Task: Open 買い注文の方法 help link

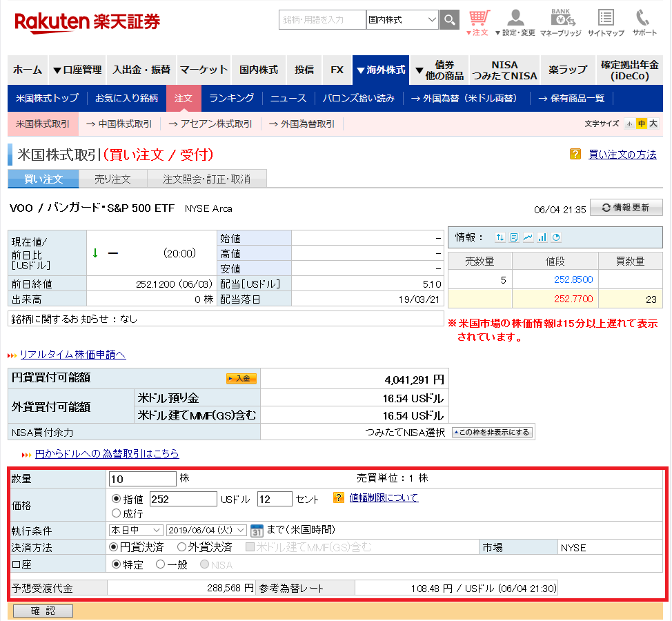Action: (623, 155)
